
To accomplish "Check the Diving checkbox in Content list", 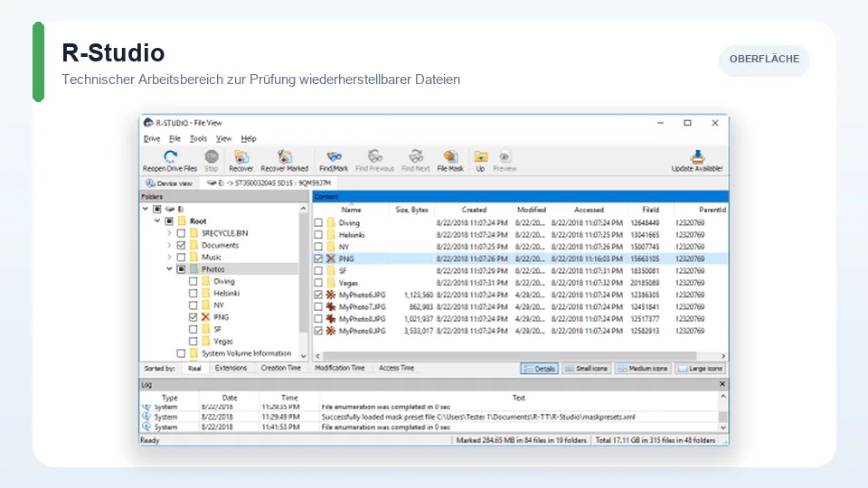I will point(318,222).
